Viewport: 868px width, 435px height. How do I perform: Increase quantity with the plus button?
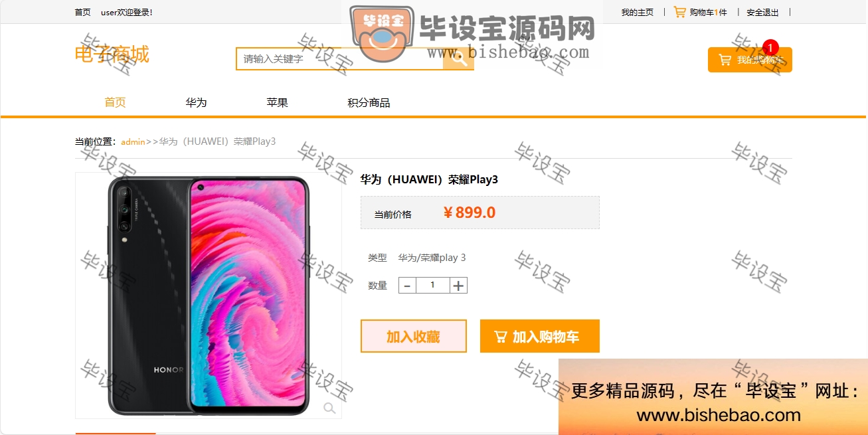pos(458,286)
